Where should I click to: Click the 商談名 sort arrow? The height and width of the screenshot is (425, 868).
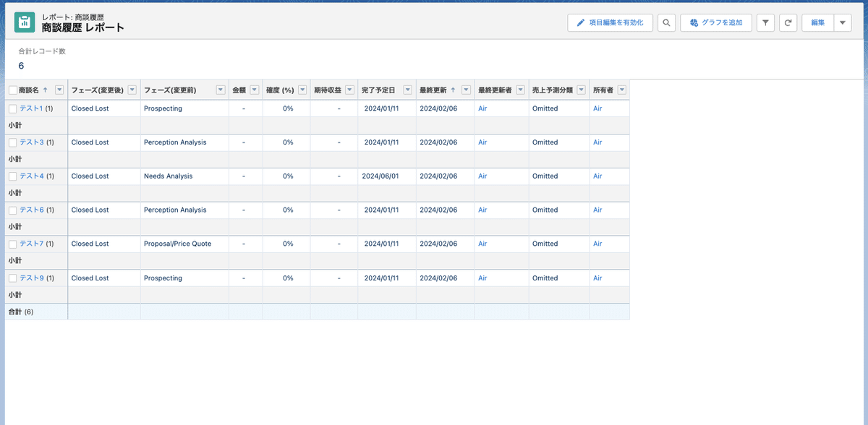click(x=46, y=90)
